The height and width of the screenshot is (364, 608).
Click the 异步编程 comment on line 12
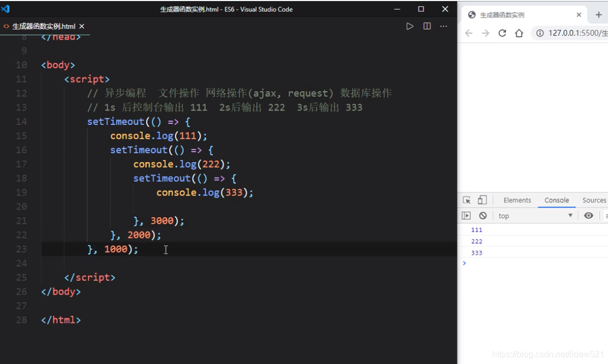coord(125,93)
